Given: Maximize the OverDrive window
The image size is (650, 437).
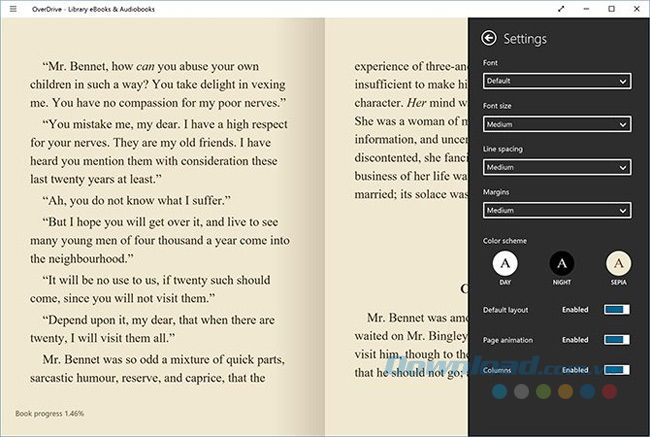Looking at the screenshot, I should pos(611,8).
